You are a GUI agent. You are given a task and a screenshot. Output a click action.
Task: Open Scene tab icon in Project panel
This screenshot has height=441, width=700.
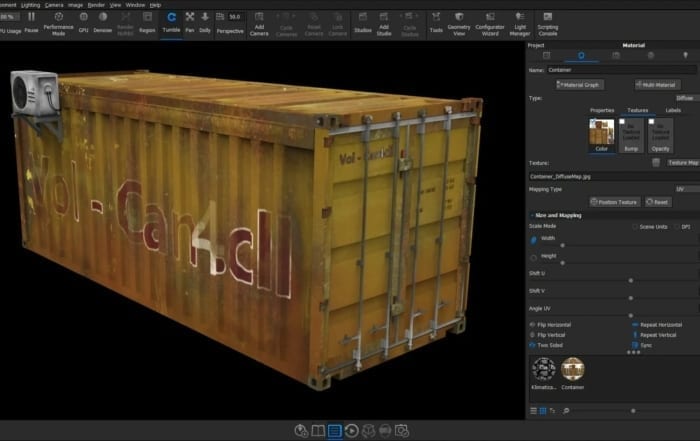(x=546, y=55)
